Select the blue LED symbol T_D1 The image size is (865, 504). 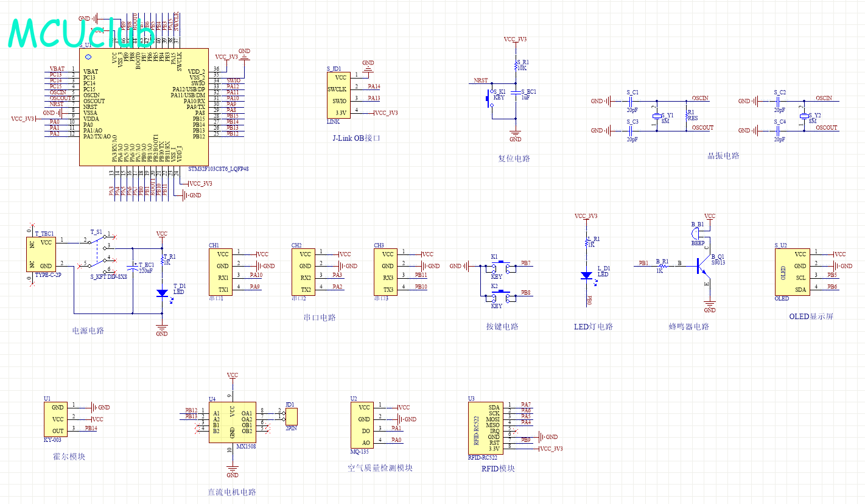(162, 293)
